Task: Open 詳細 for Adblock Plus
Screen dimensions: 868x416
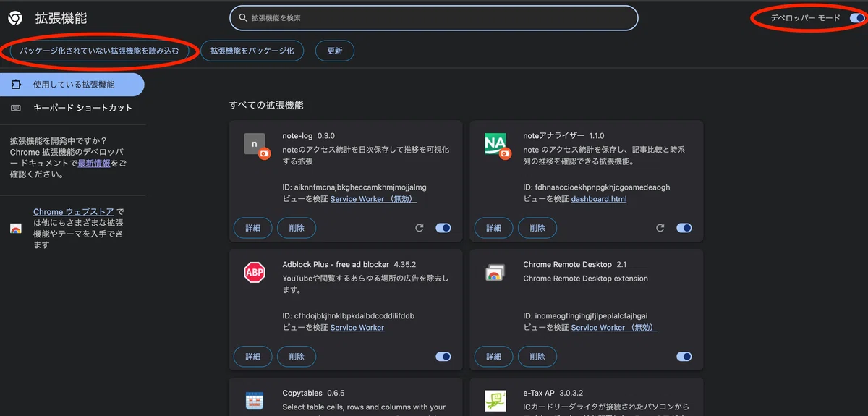Action: 252,357
